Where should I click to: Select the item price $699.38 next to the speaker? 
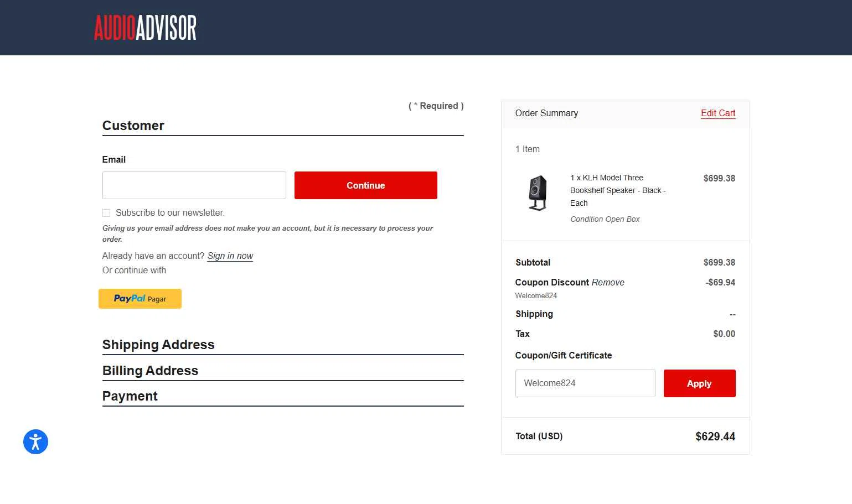[x=719, y=178]
